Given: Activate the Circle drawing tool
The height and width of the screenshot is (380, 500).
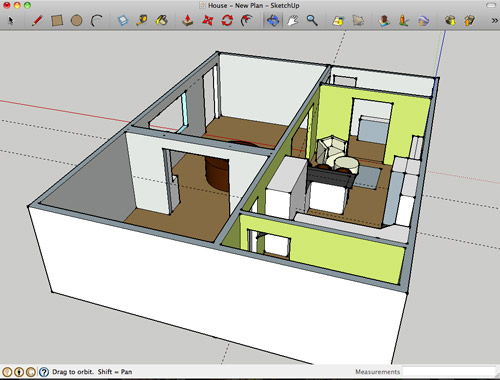Looking at the screenshot, I should (76, 21).
